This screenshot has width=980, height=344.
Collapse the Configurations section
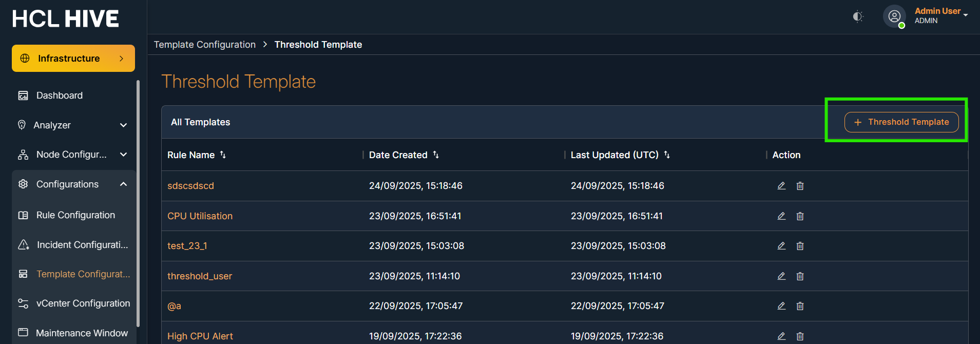123,184
